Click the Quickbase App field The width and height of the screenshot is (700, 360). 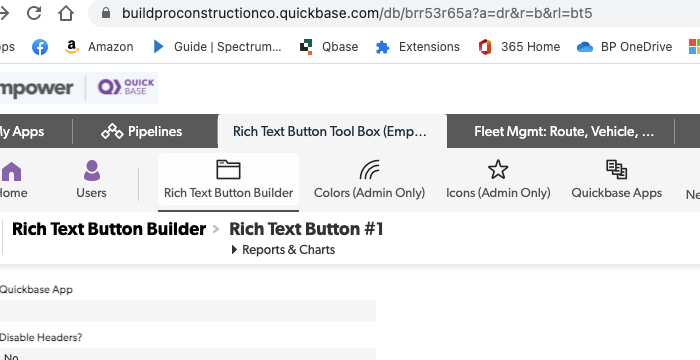pos(188,311)
